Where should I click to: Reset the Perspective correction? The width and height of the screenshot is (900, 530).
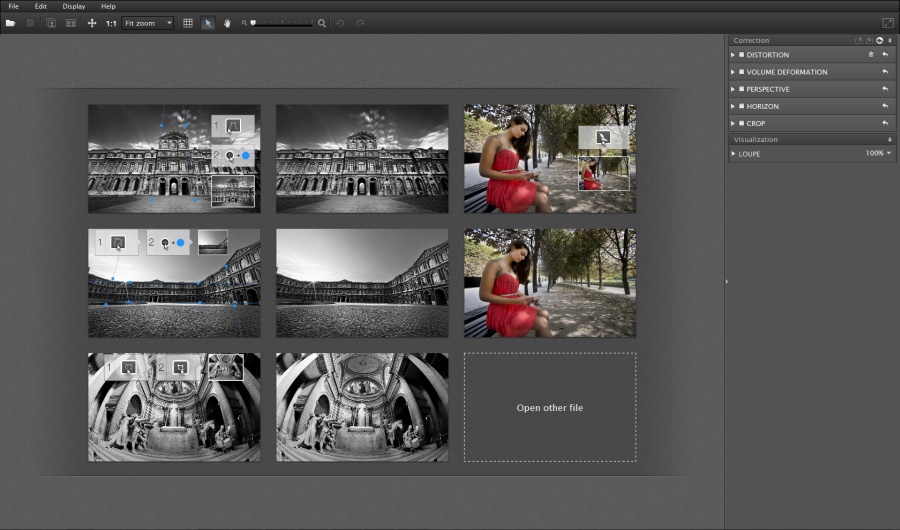click(885, 89)
